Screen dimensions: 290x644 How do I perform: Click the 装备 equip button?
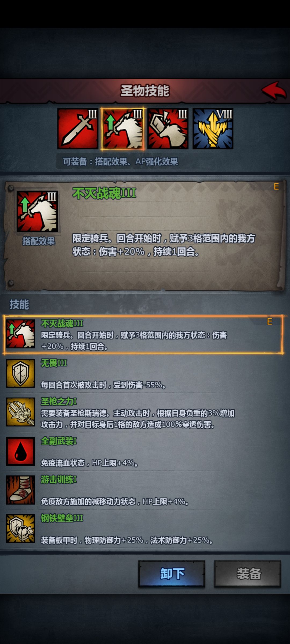248,574
